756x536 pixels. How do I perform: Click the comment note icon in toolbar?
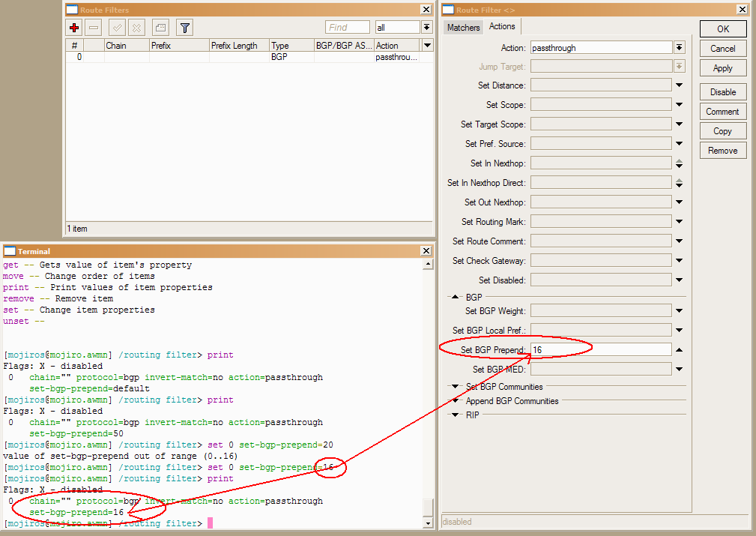pyautogui.click(x=160, y=28)
